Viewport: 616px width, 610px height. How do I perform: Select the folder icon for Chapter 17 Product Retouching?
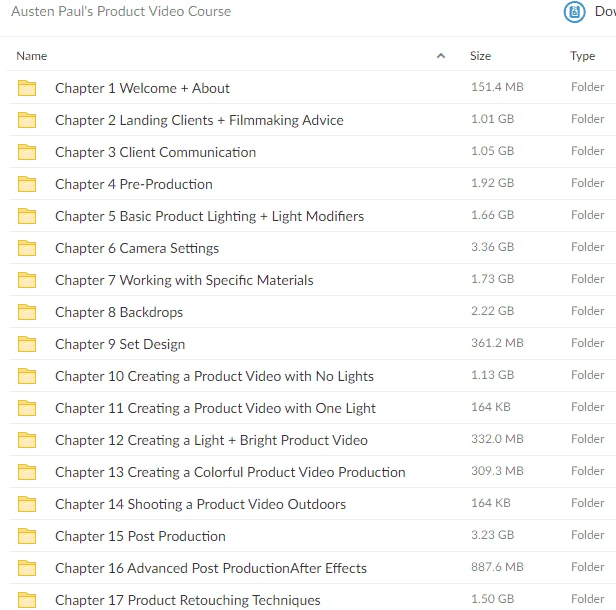(x=27, y=600)
